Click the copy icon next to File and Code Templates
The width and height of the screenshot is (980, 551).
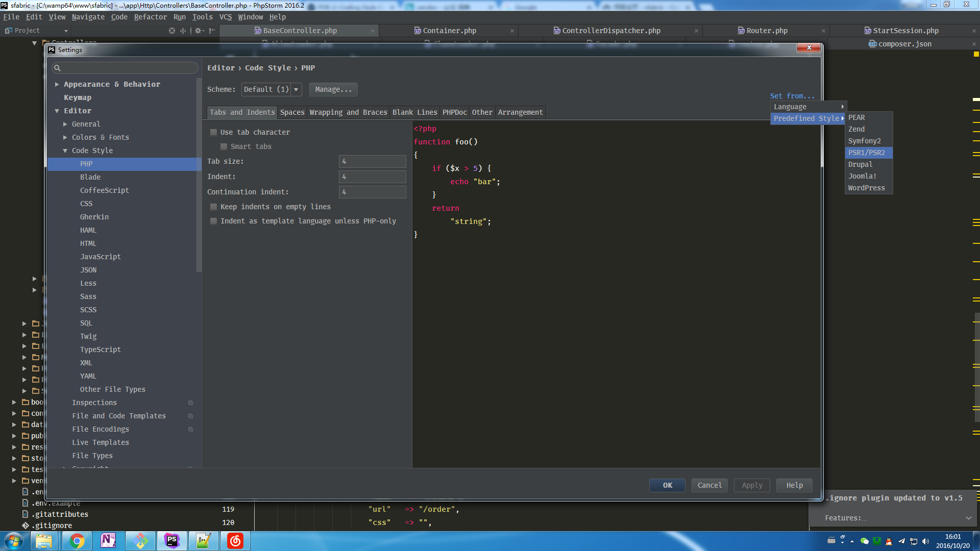click(190, 416)
